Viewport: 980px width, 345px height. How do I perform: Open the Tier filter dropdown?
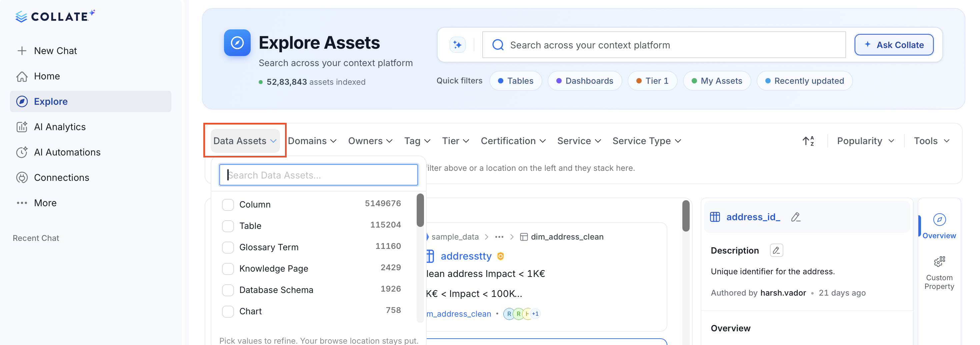pyautogui.click(x=455, y=141)
